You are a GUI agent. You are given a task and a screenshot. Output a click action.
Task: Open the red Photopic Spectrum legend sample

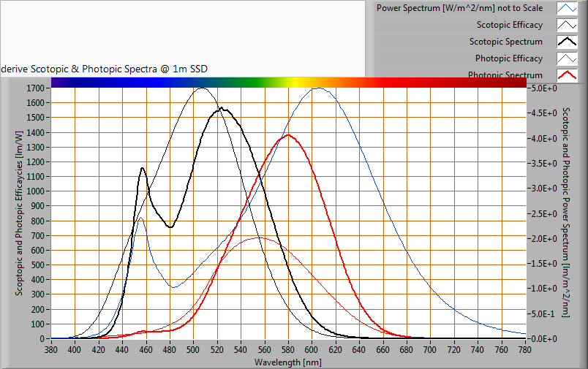pos(568,75)
